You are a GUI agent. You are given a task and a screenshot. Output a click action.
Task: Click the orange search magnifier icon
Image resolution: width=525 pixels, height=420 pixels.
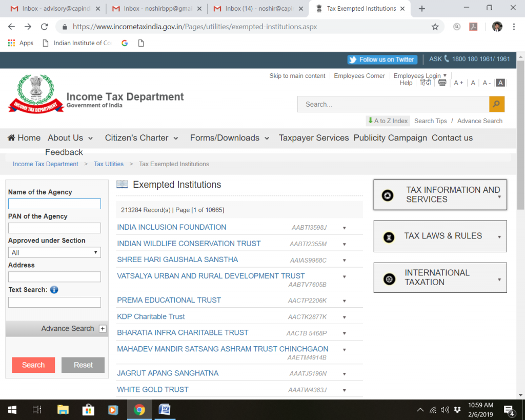click(496, 104)
